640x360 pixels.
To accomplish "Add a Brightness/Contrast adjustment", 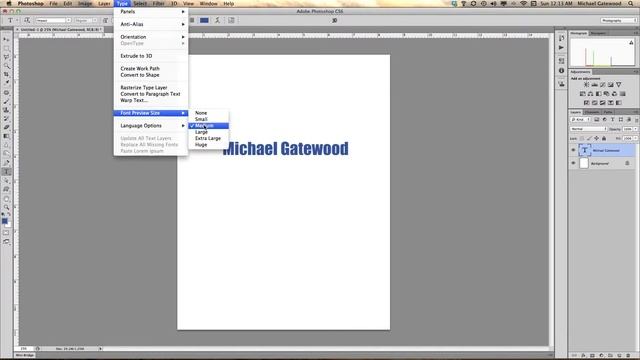I will coord(586,84).
